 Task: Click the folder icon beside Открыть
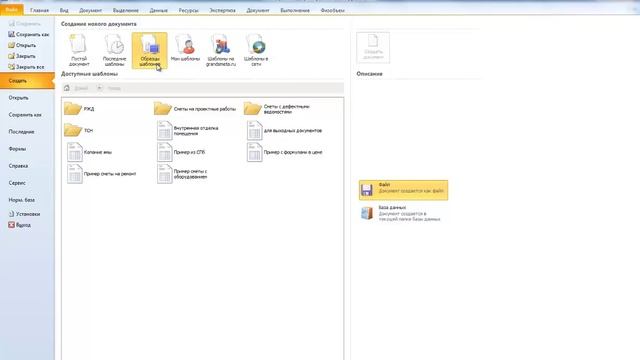11,45
